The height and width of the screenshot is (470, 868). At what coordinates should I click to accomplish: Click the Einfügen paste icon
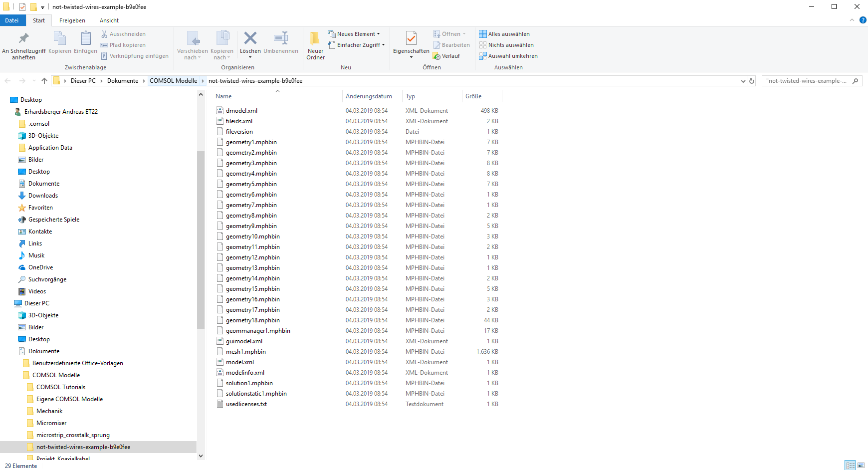point(85,38)
